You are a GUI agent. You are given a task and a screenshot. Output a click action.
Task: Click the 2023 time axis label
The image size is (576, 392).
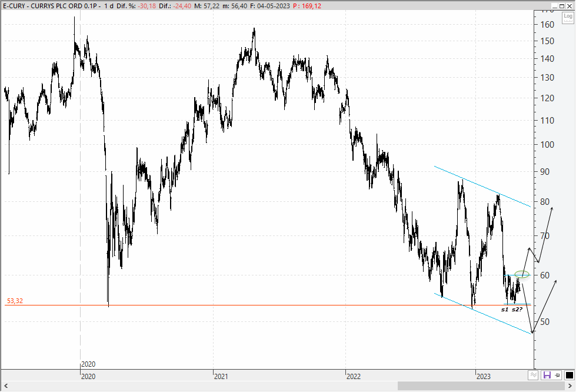click(484, 376)
